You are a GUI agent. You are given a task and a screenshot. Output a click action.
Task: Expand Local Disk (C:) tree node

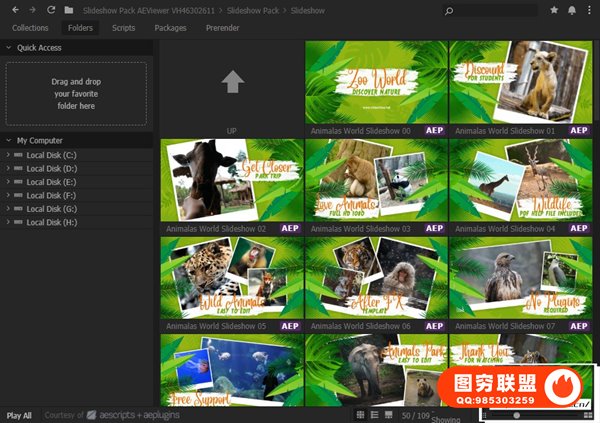[8, 155]
